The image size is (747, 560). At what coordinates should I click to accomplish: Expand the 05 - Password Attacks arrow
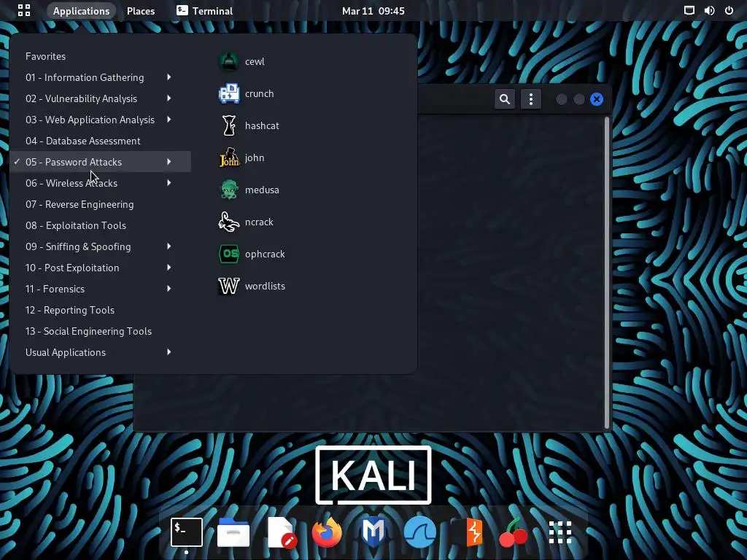[169, 161]
